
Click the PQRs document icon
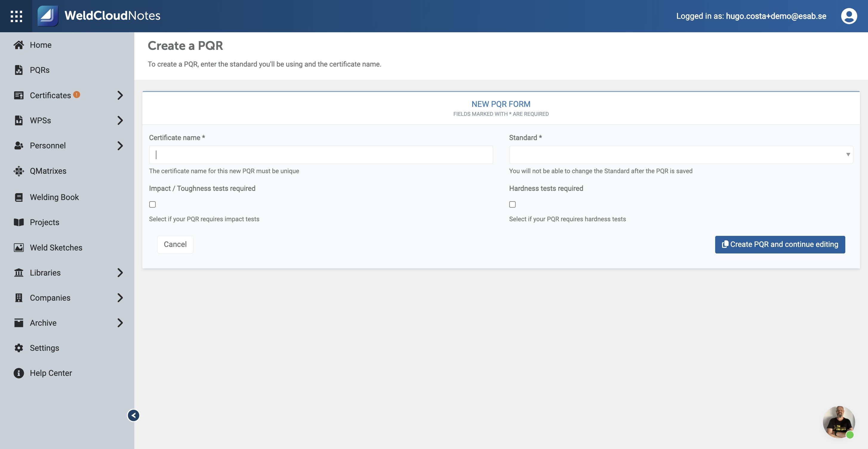coord(19,70)
